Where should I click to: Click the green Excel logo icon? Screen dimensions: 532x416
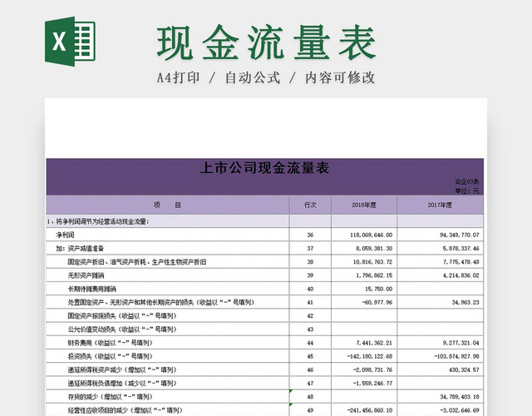pyautogui.click(x=70, y=42)
